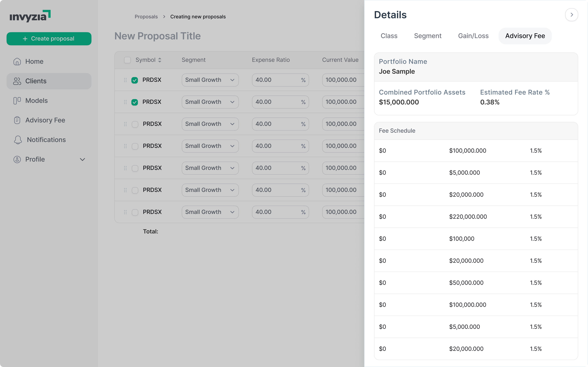Click the Profile user circle icon
Image resolution: width=588 pixels, height=367 pixels.
click(17, 159)
